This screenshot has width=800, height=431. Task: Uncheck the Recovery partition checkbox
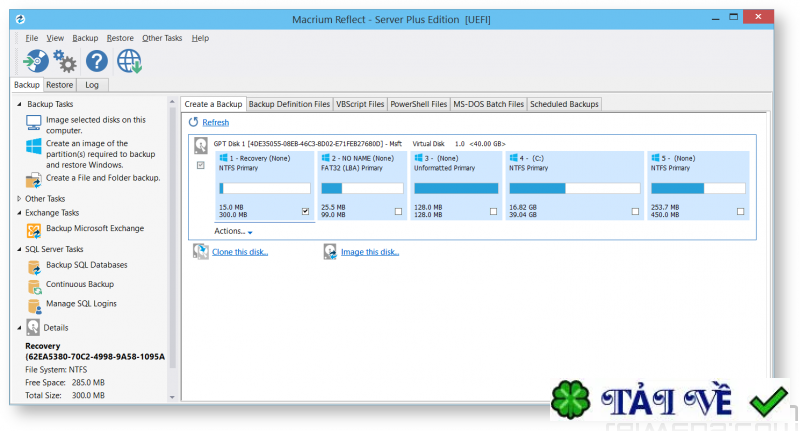click(x=305, y=211)
